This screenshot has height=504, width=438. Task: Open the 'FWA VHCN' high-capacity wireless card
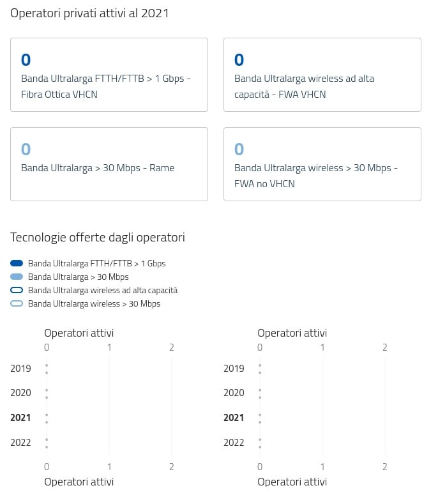click(x=322, y=75)
